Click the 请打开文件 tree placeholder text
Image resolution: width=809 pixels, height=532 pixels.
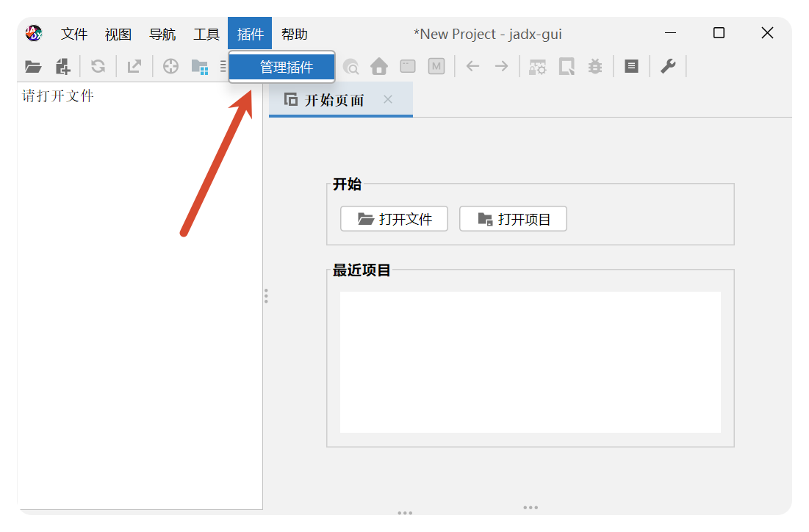[x=58, y=96]
